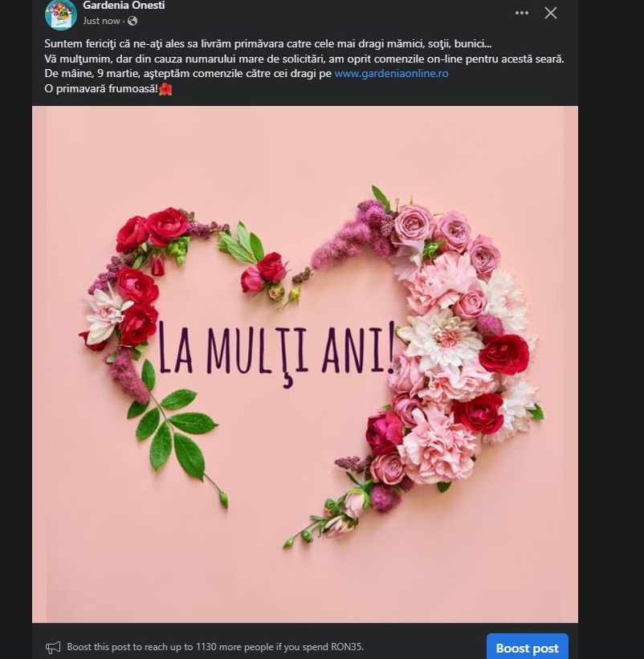Click the 'Boost this post to reach' message
644x659 pixels.
[x=215, y=647]
